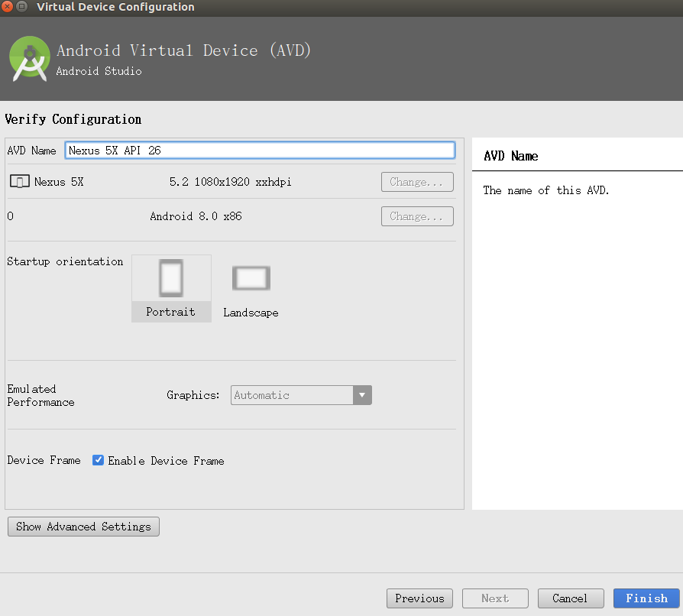Image resolution: width=683 pixels, height=616 pixels.
Task: Cancel the AVD configuration
Action: pos(571,598)
